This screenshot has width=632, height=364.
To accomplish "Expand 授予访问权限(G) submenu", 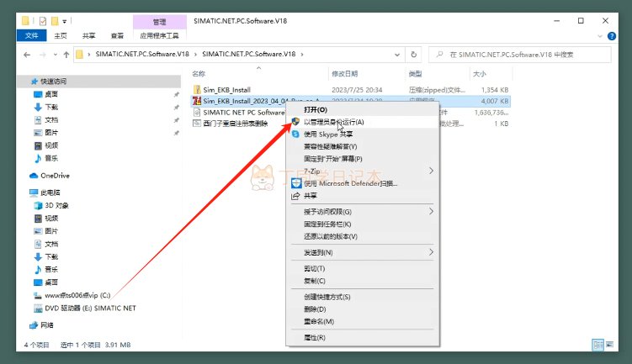I will pos(363,211).
